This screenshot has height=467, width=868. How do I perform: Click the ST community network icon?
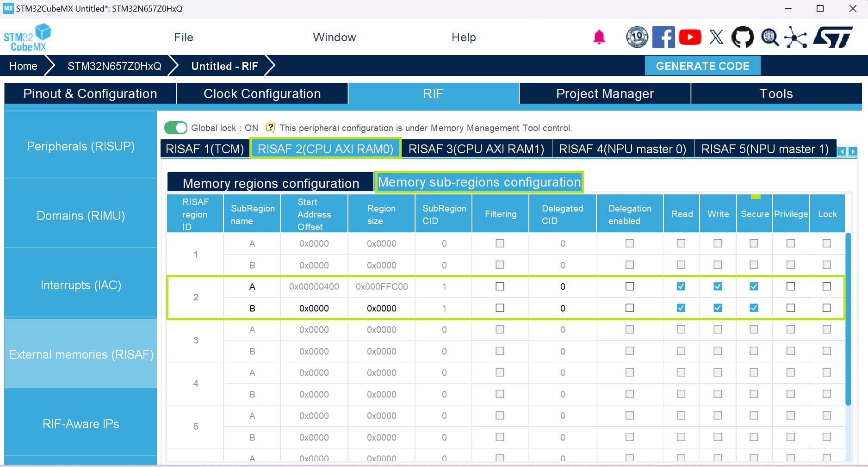coord(796,37)
